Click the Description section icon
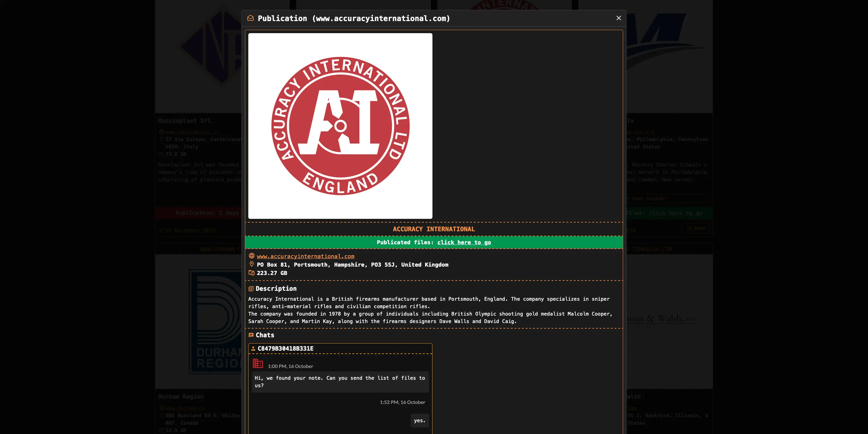 pos(251,289)
